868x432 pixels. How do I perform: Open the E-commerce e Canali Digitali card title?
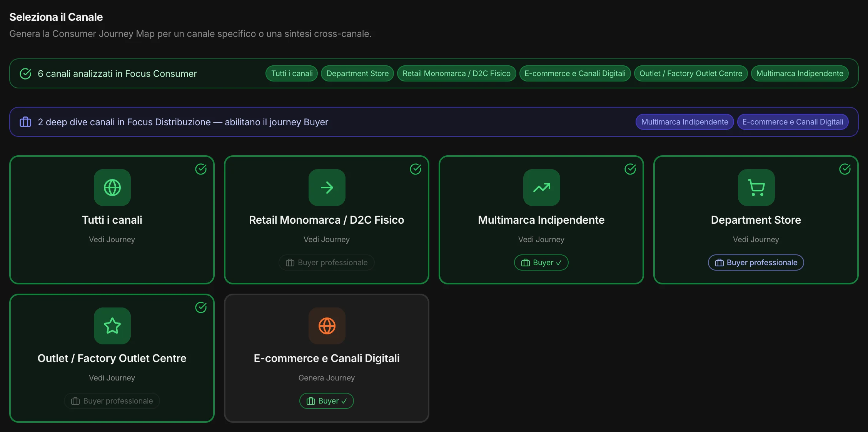coord(327,358)
